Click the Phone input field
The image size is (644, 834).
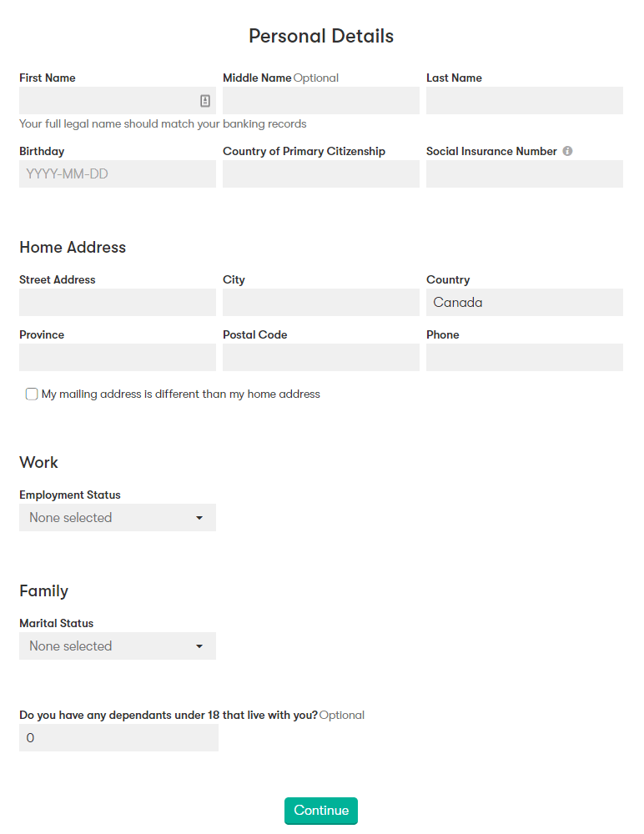(x=524, y=357)
